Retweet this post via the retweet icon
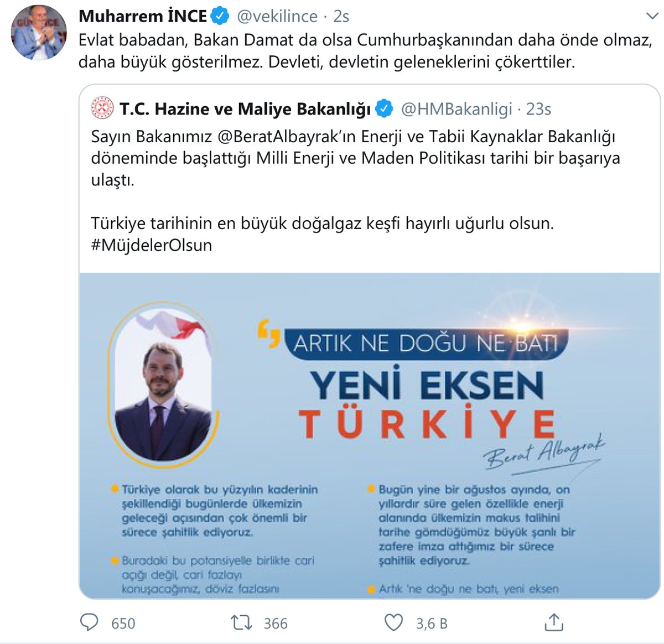Image resolution: width=664 pixels, height=644 pixels. pyautogui.click(x=241, y=623)
